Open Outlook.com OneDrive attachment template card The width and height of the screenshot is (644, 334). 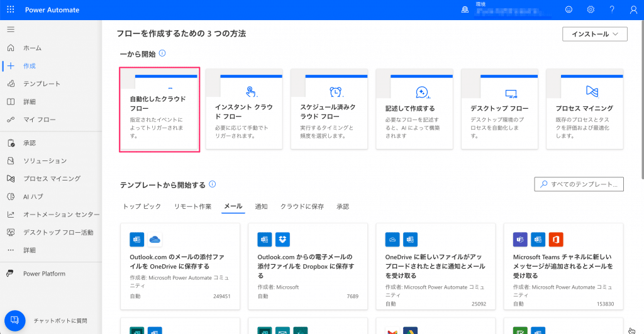[180, 266]
